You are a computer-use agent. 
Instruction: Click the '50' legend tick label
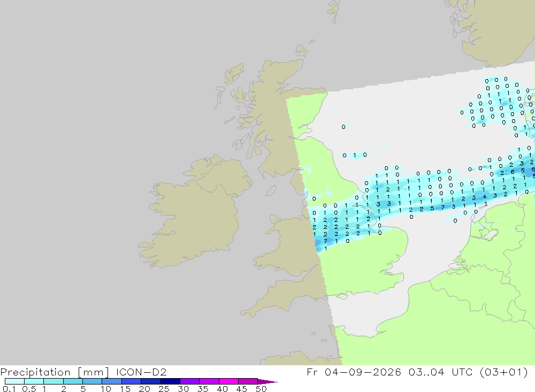click(261, 389)
